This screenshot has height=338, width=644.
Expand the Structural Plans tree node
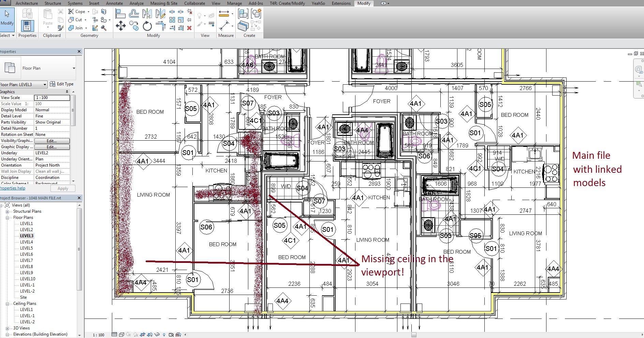point(7,211)
